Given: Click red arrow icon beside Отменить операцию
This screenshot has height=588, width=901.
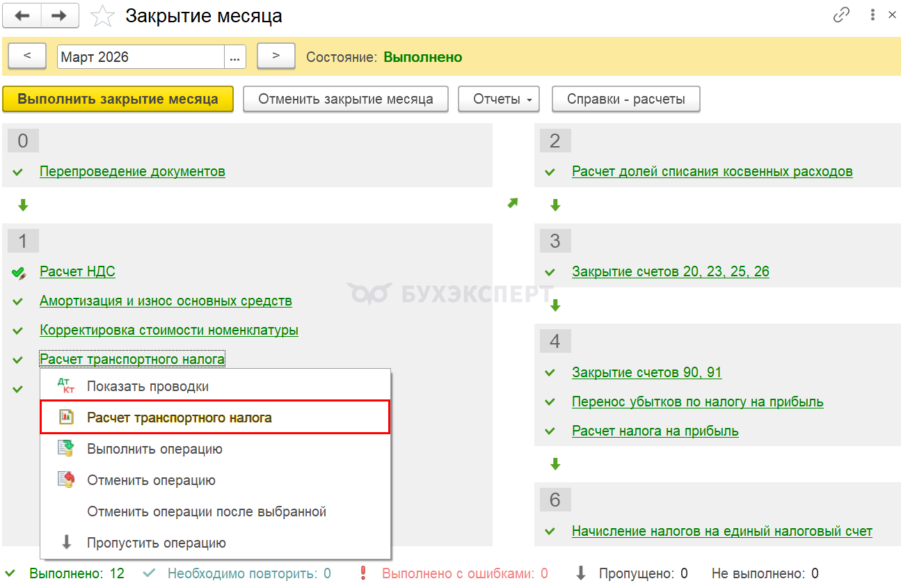Looking at the screenshot, I should tap(66, 480).
